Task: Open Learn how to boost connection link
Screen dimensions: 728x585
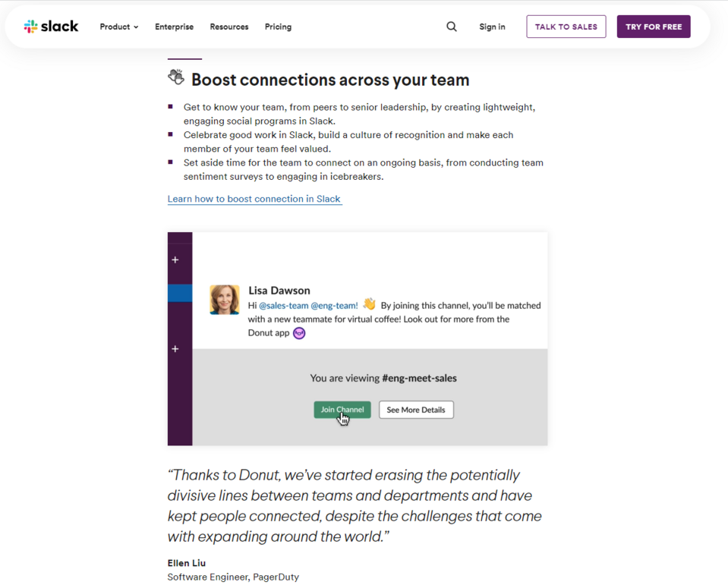Action: [x=254, y=199]
